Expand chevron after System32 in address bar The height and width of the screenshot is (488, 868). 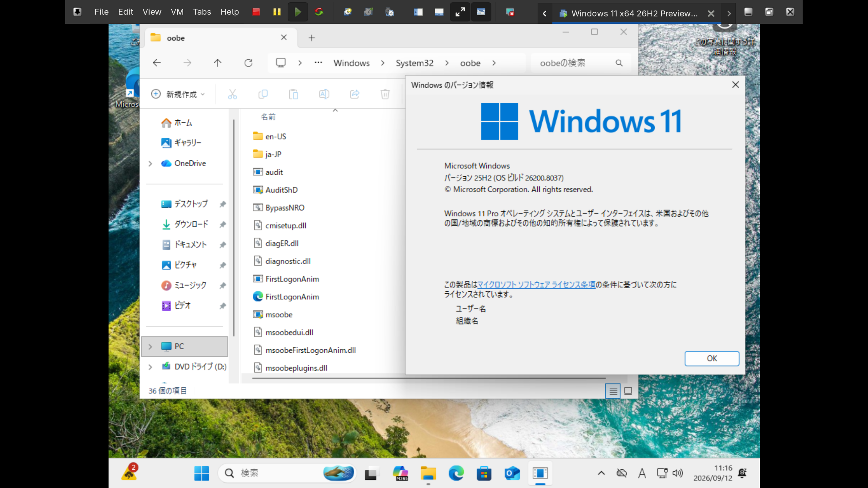(447, 63)
